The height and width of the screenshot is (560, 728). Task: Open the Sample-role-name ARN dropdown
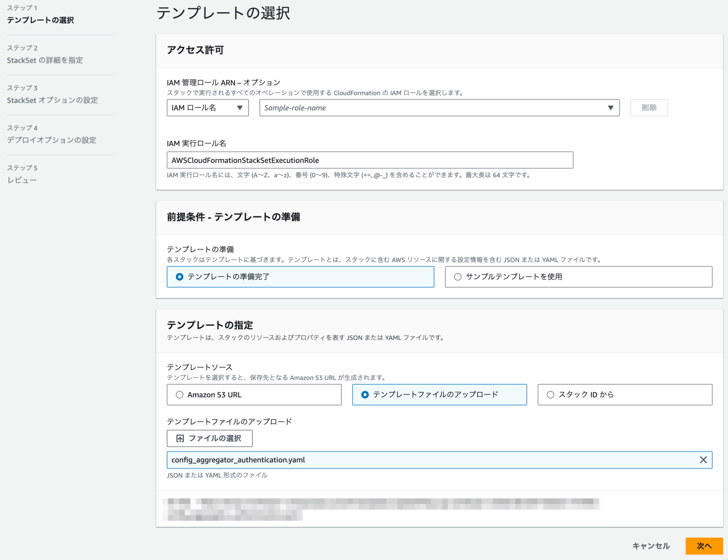610,108
